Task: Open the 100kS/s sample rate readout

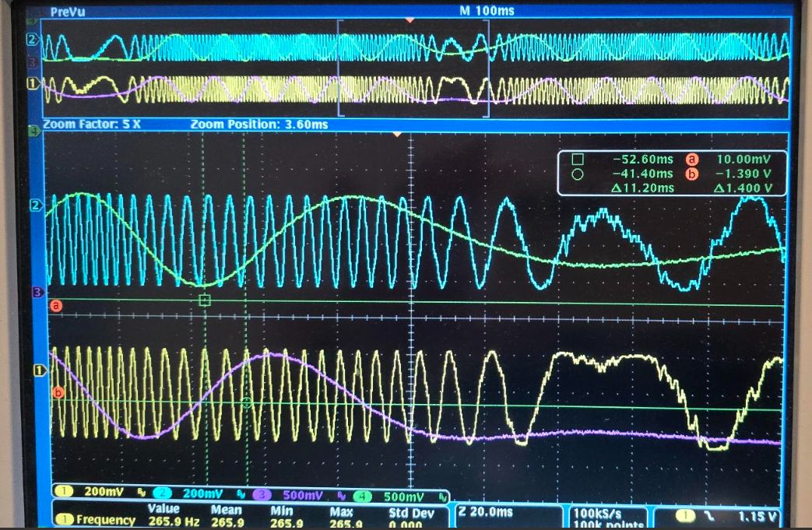Action: [x=597, y=513]
